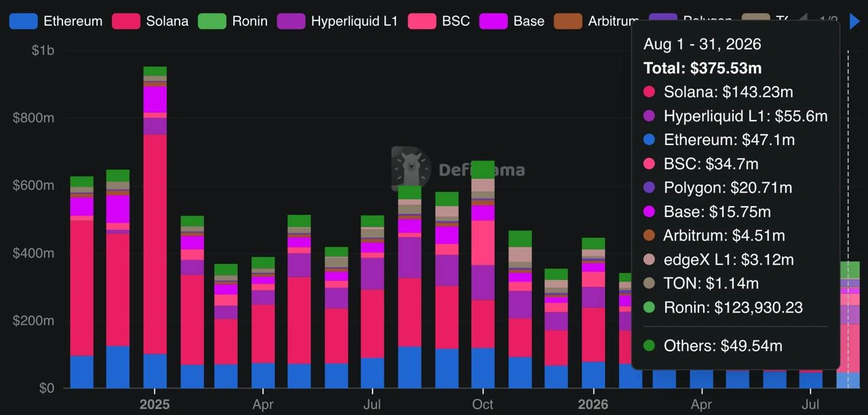Viewport: 868px width, 415px height.
Task: Click the magenta Base segment of the tallest bar
Action: (x=155, y=99)
